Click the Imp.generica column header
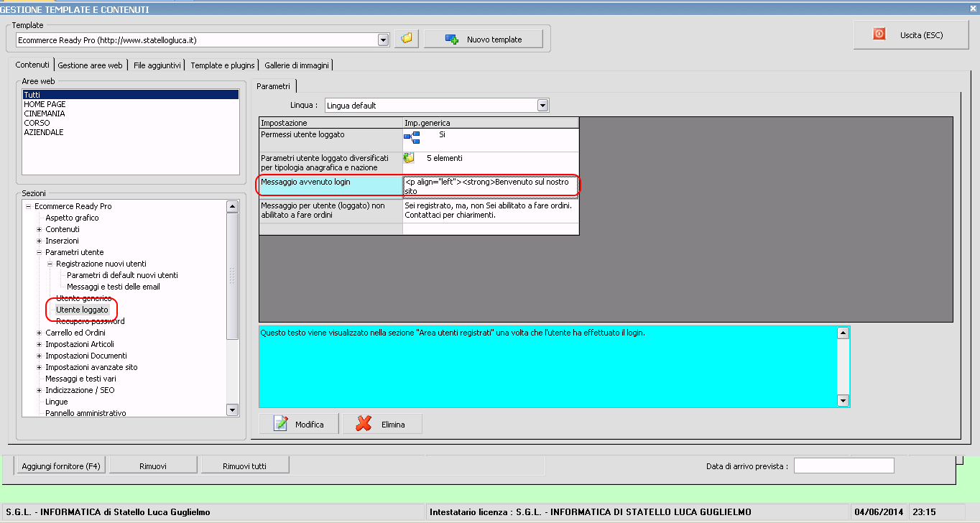This screenshot has height=523, width=980. [x=491, y=123]
